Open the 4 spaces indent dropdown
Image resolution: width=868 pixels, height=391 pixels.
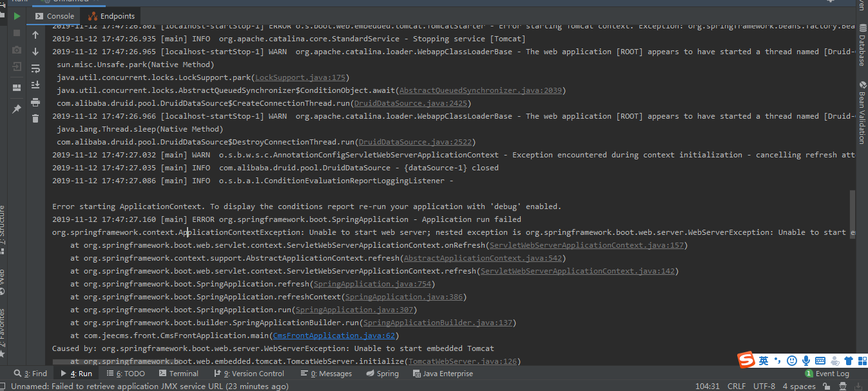coord(798,386)
